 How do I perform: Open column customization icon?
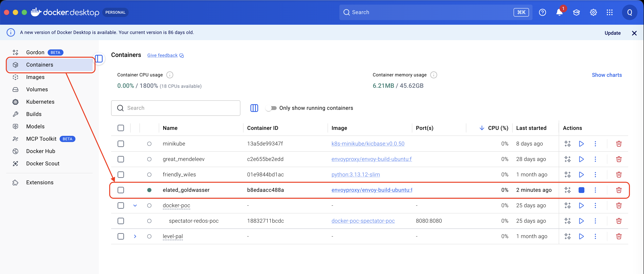pos(254,108)
